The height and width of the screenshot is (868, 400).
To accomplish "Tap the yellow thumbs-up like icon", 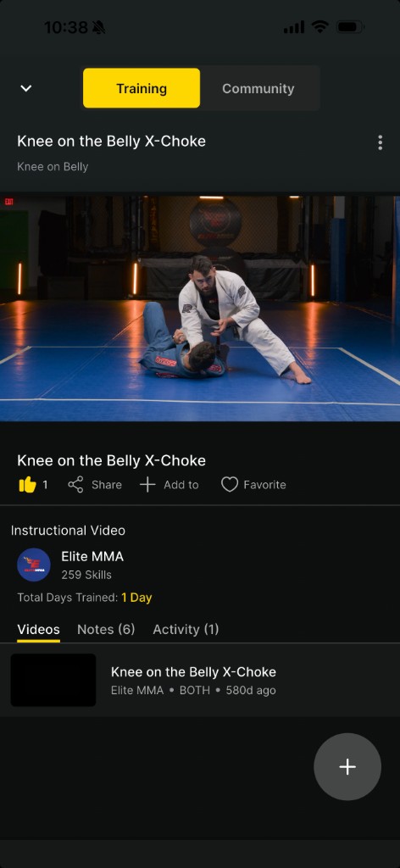I will tap(27, 485).
